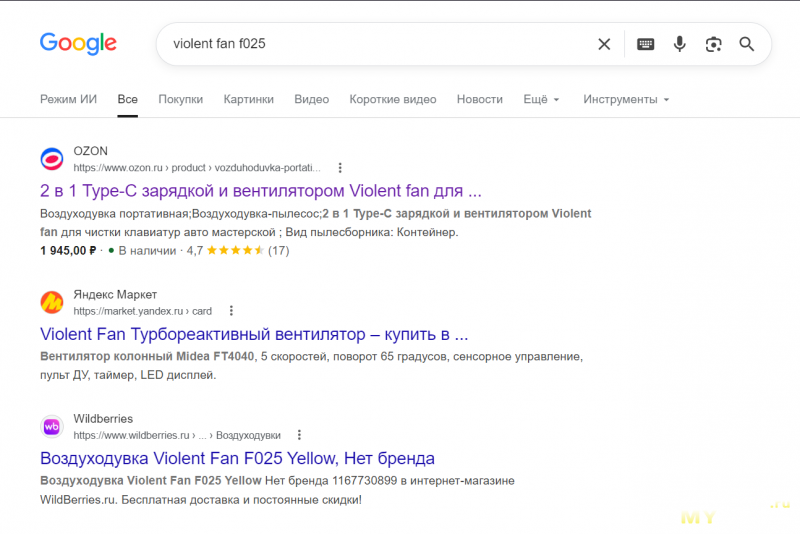Open three-dot options for the Wildberries result
The image size is (800, 534).
coord(299,435)
